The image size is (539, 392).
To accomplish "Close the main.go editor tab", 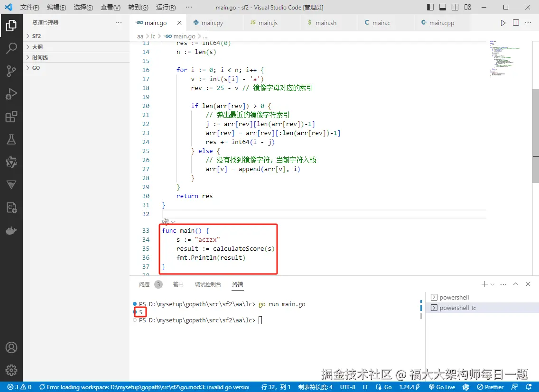I will point(179,23).
